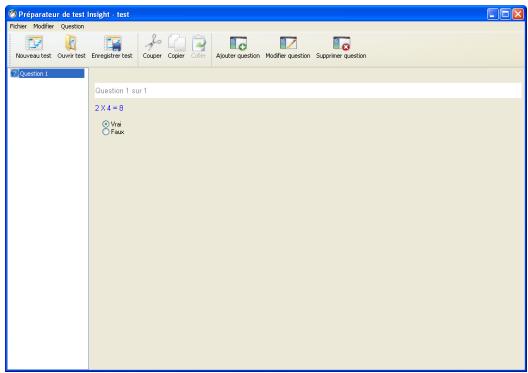Save using Enregistrer test icon
528x373 pixels.
112,43
